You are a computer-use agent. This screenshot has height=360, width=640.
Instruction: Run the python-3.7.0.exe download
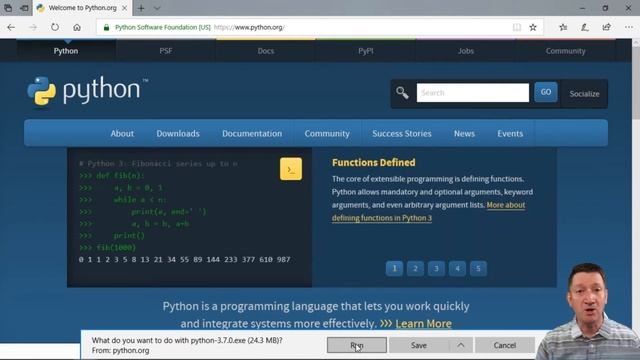(357, 345)
